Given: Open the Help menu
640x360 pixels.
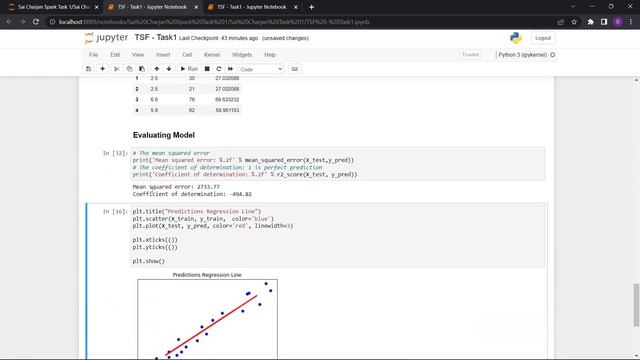Looking at the screenshot, I should pos(270,55).
